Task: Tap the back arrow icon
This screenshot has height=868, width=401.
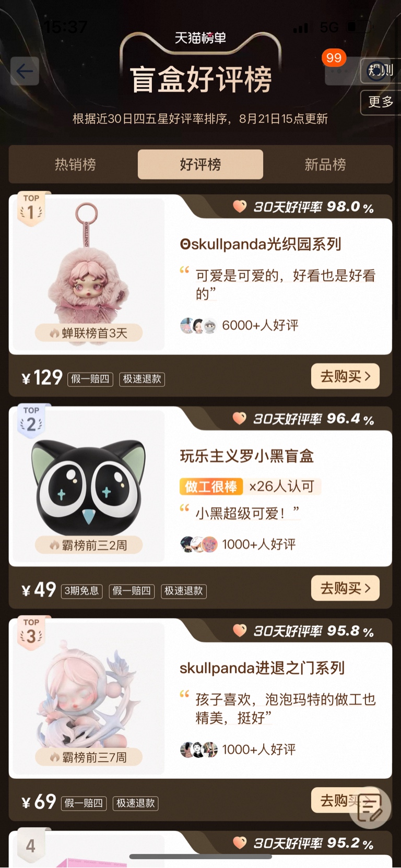Action: pyautogui.click(x=25, y=71)
